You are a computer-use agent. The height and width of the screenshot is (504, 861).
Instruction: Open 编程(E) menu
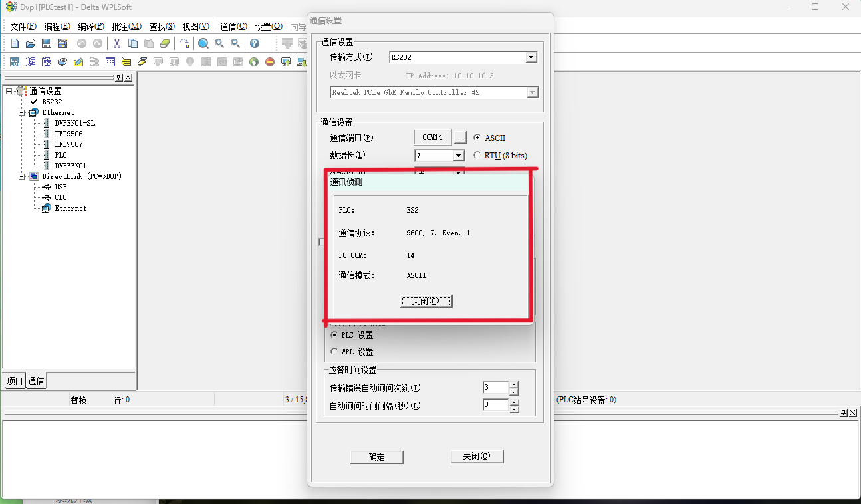click(57, 27)
